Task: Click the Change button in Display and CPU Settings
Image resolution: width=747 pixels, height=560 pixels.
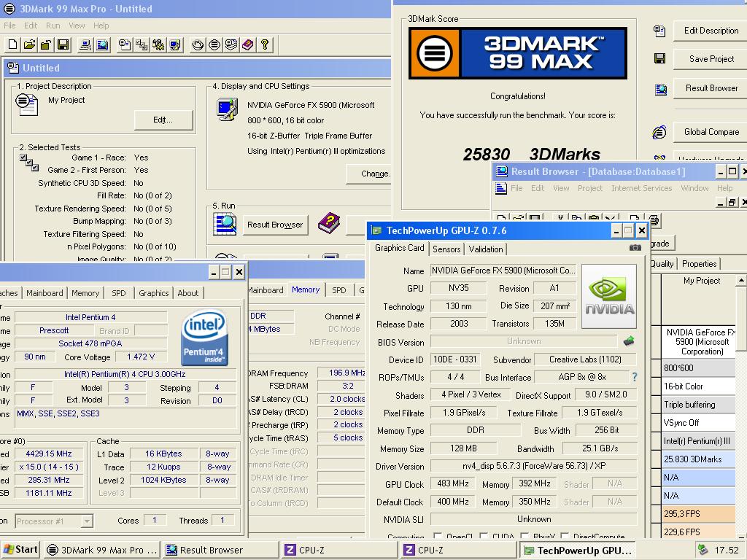Action: 368,174
